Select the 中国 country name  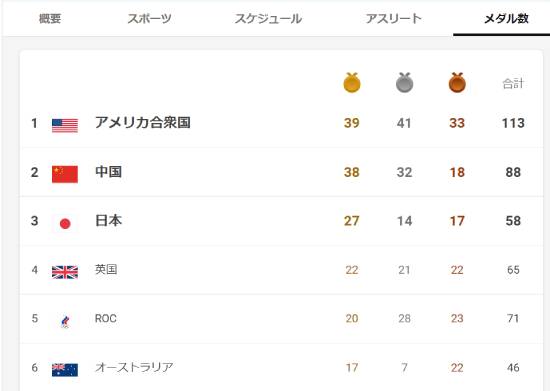coord(108,172)
